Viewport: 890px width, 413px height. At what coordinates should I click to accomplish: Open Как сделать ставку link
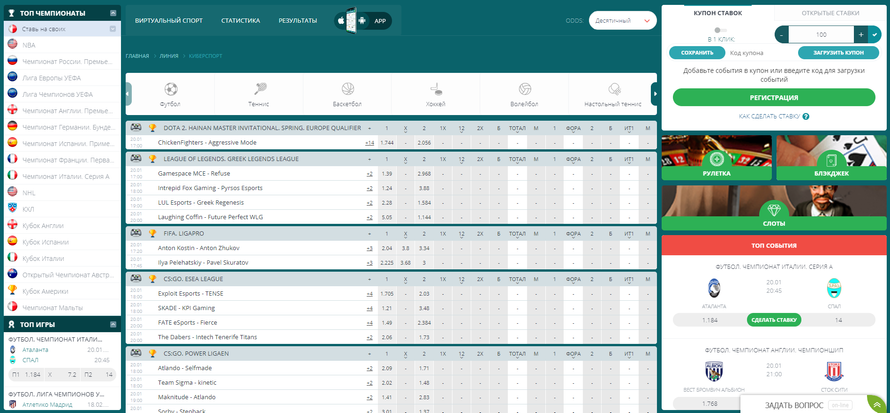769,116
